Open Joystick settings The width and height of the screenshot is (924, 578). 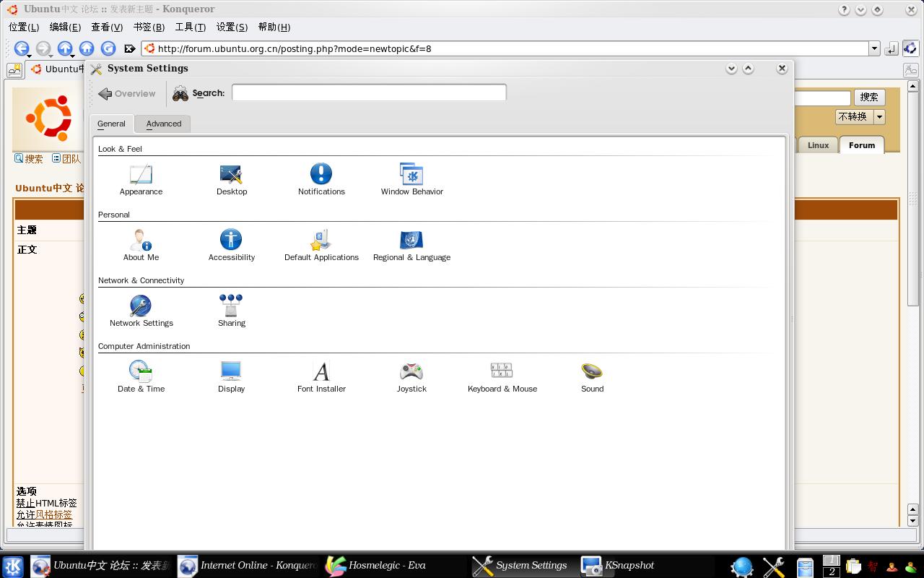point(411,377)
